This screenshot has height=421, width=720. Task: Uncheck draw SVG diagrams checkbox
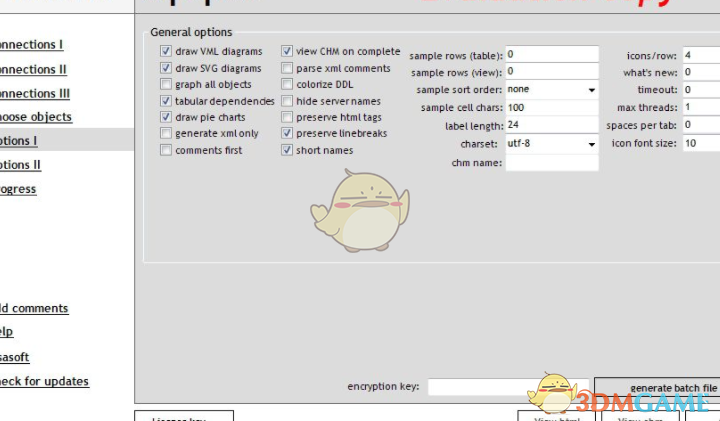(166, 68)
